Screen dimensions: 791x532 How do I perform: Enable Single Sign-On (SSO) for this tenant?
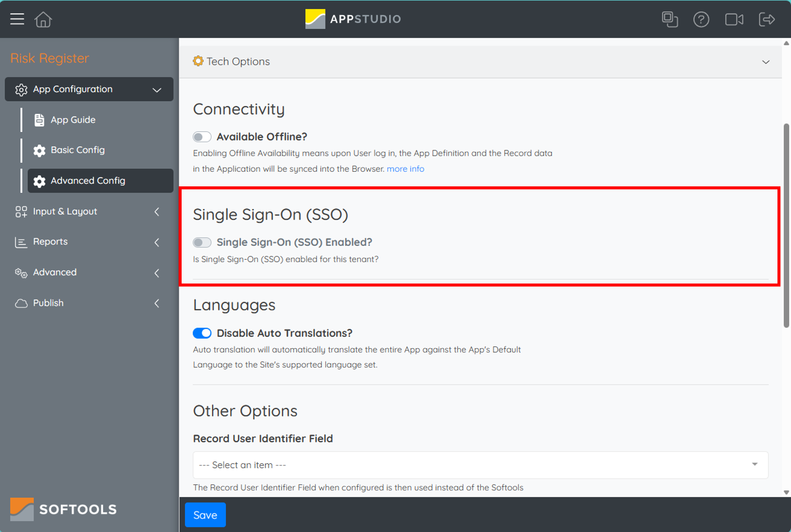pyautogui.click(x=202, y=242)
